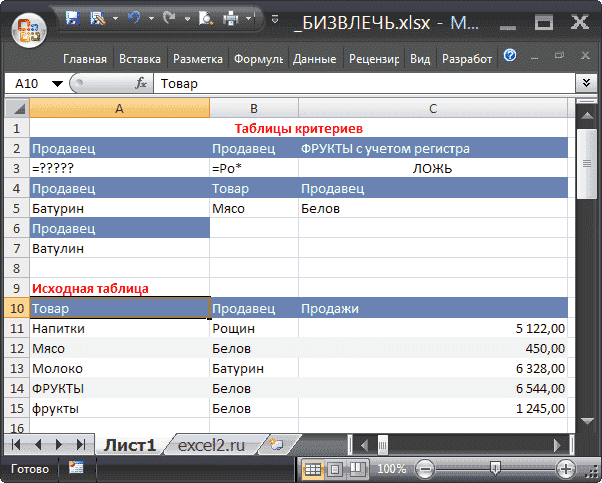
Task: Click the quick print icon
Action: [230, 19]
